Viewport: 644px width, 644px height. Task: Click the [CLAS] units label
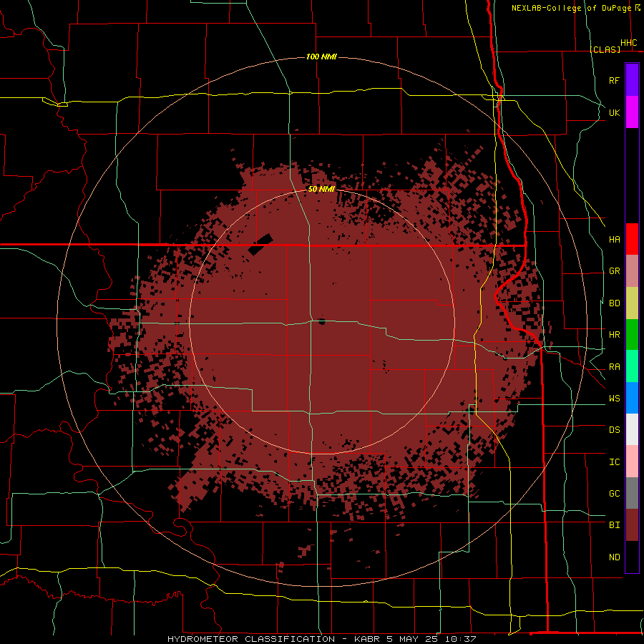tap(605, 50)
